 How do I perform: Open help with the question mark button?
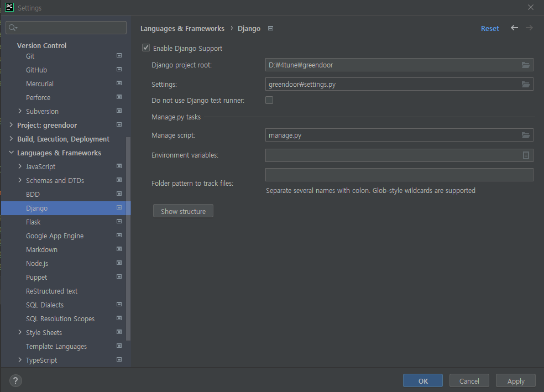pyautogui.click(x=15, y=380)
